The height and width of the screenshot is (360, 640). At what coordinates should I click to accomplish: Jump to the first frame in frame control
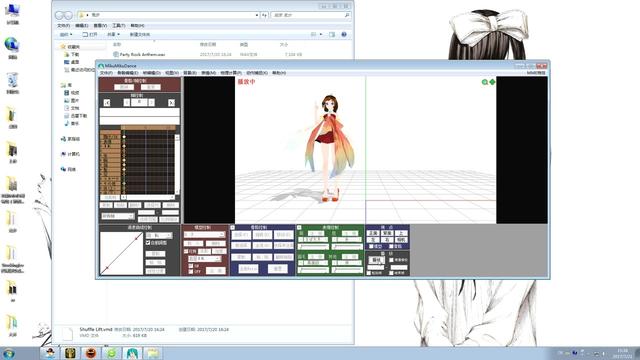[x=107, y=102]
